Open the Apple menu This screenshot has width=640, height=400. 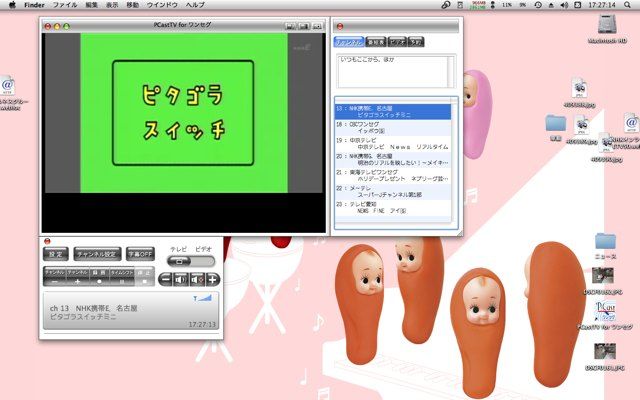pyautogui.click(x=12, y=5)
